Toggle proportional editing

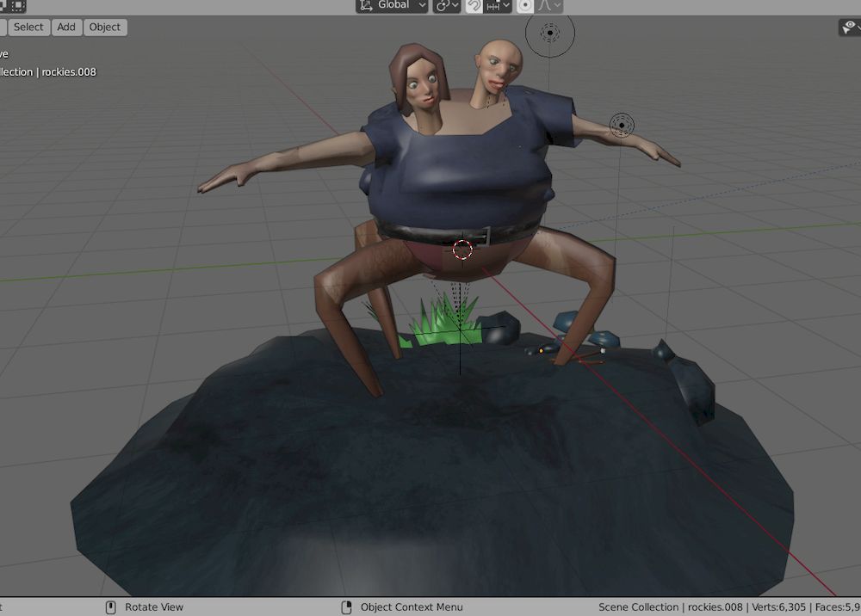pos(524,5)
